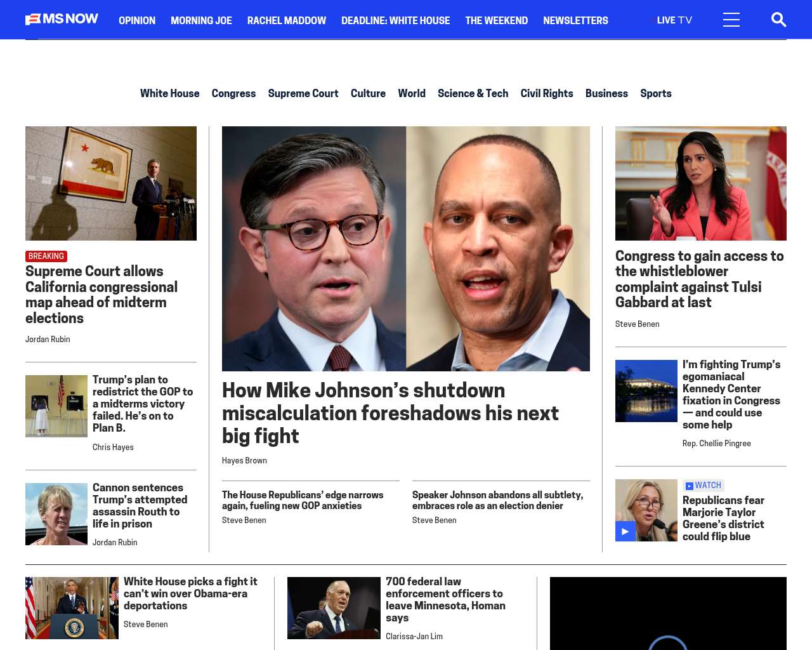
Task: Select the Culture topic
Action: click(x=368, y=93)
